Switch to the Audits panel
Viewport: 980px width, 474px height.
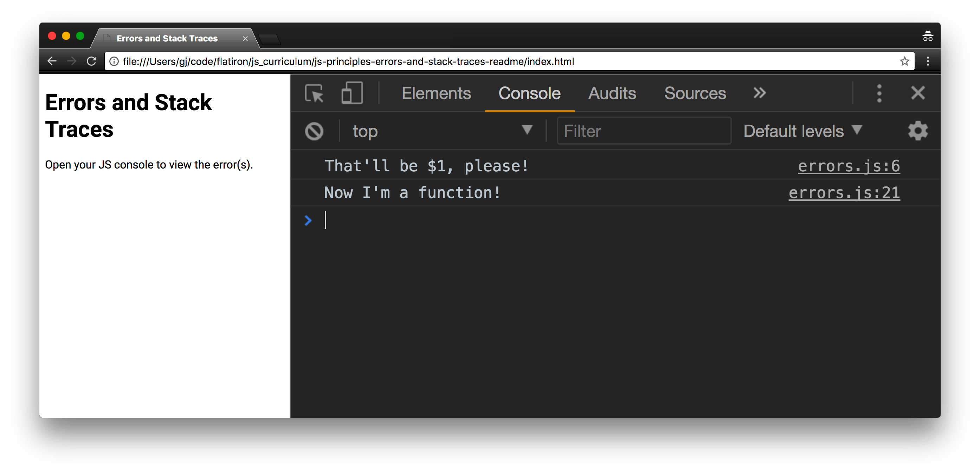[x=612, y=93]
